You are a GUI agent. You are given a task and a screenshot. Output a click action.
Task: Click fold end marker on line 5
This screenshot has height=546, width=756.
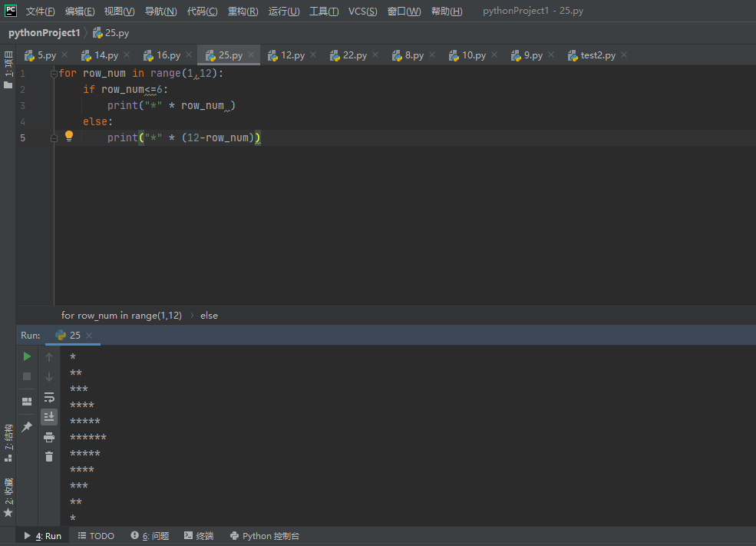[54, 138]
